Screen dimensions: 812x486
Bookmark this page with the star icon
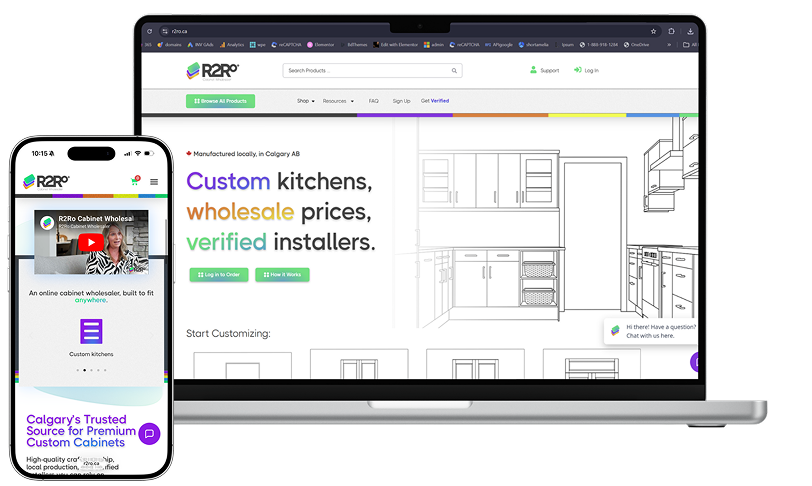click(x=654, y=31)
